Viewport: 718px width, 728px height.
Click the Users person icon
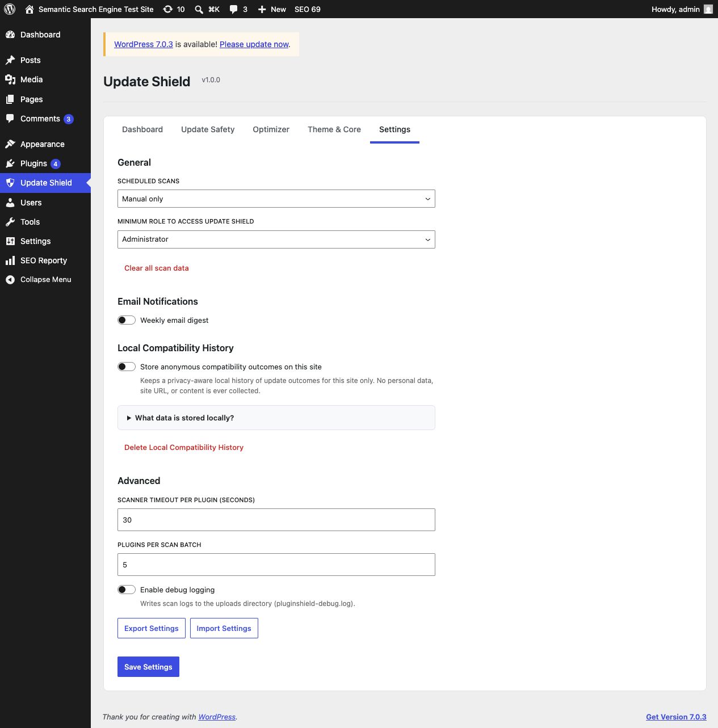point(10,203)
